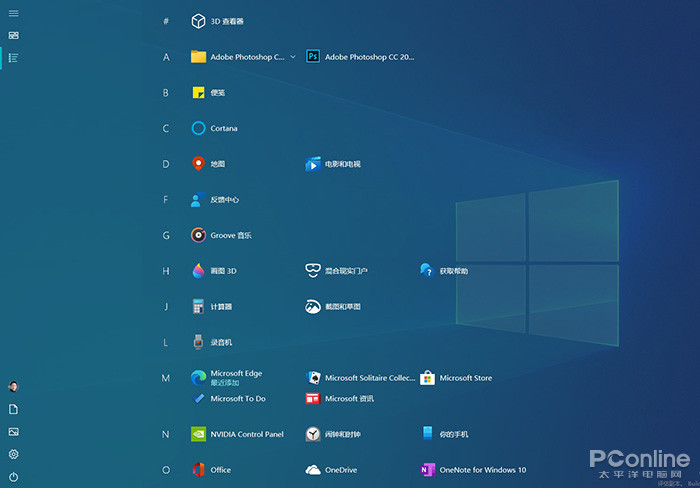The width and height of the screenshot is (700, 488).
Task: Open 截图和草图 app
Action: [x=333, y=306]
